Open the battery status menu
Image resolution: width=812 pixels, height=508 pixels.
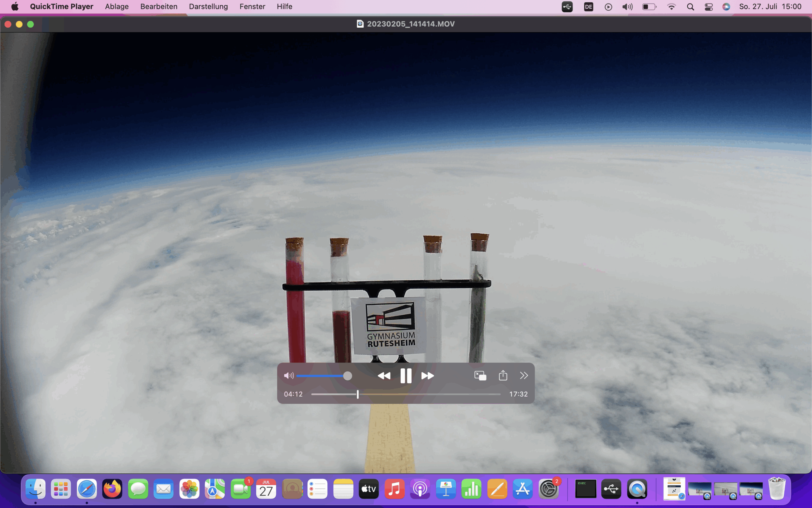pos(649,7)
